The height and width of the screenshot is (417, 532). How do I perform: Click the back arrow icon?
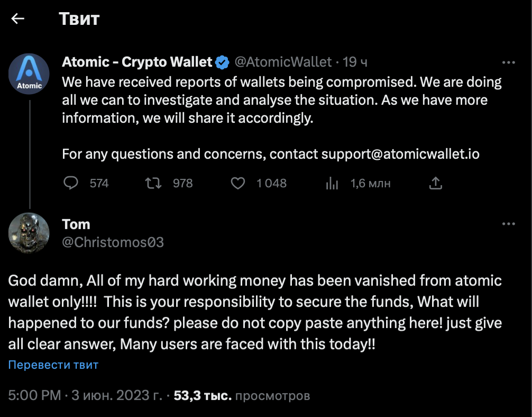(x=18, y=19)
